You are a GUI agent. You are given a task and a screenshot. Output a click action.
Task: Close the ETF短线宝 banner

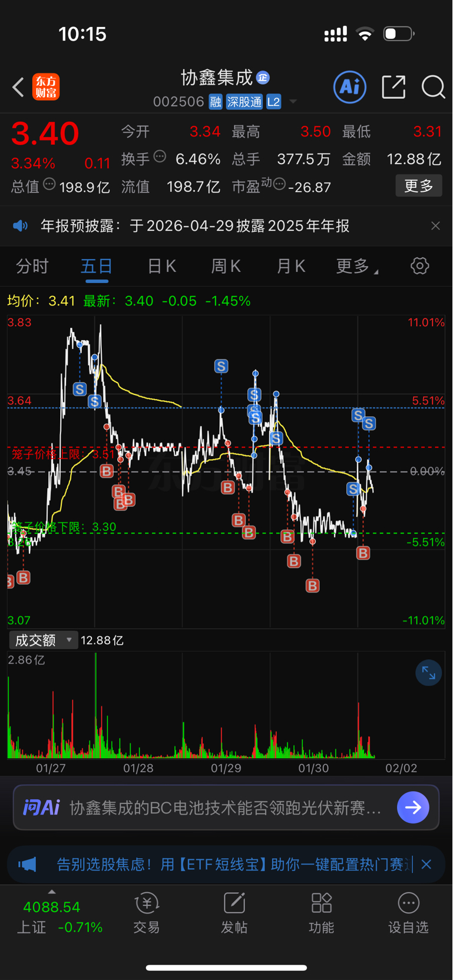click(x=426, y=864)
